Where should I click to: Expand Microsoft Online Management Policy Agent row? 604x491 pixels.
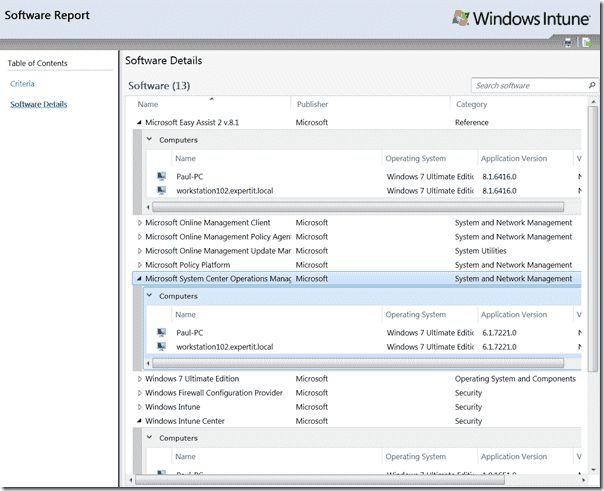point(139,237)
